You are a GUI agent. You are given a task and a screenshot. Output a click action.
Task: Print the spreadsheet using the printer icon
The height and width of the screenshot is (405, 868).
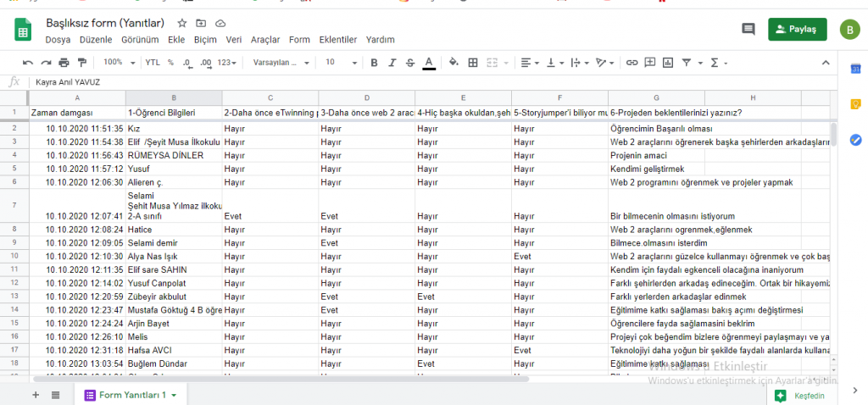pos(64,63)
